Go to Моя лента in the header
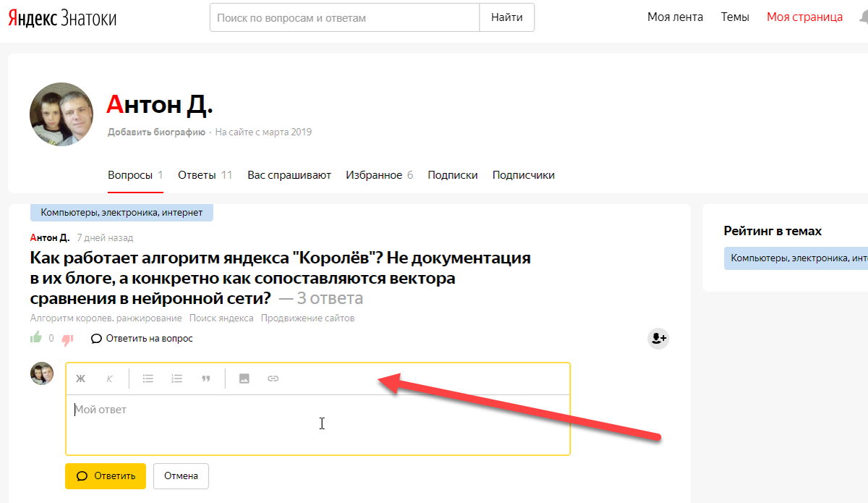 [x=675, y=17]
